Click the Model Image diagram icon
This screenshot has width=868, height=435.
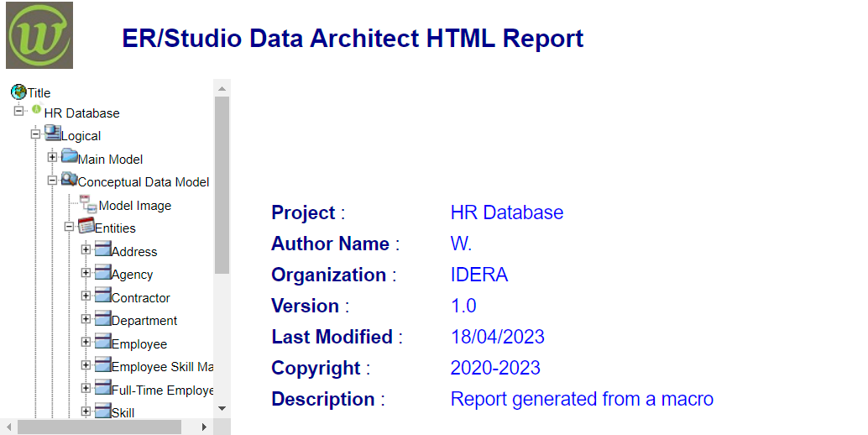point(89,203)
